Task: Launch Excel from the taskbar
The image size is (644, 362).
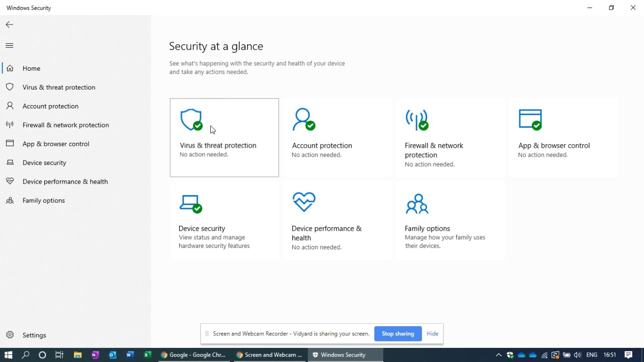Action: point(147,355)
